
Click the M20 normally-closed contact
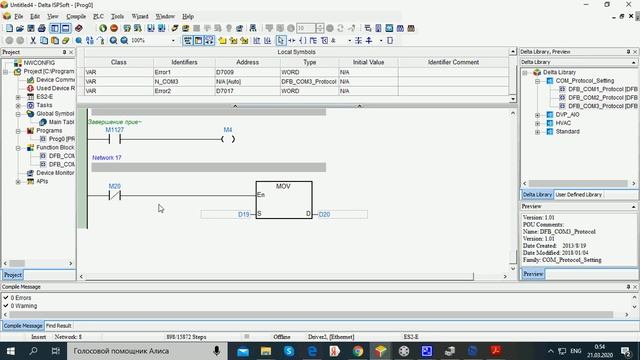point(115,195)
